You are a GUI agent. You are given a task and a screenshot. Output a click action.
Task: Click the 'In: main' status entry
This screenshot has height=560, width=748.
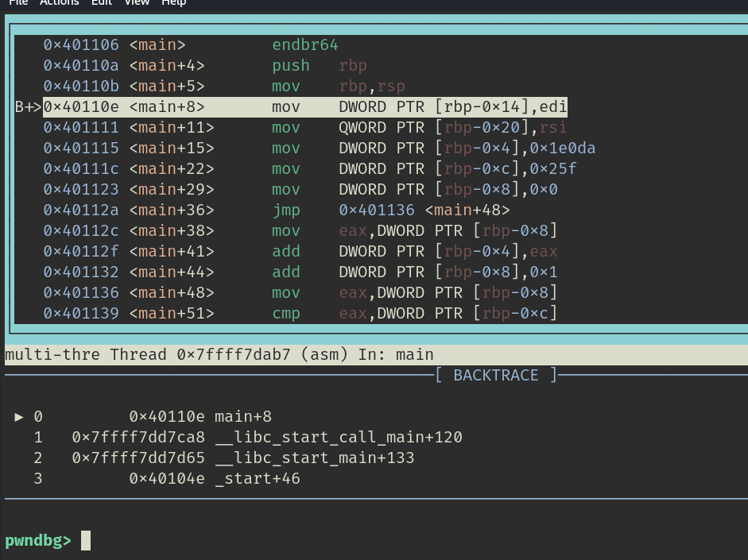pos(396,354)
